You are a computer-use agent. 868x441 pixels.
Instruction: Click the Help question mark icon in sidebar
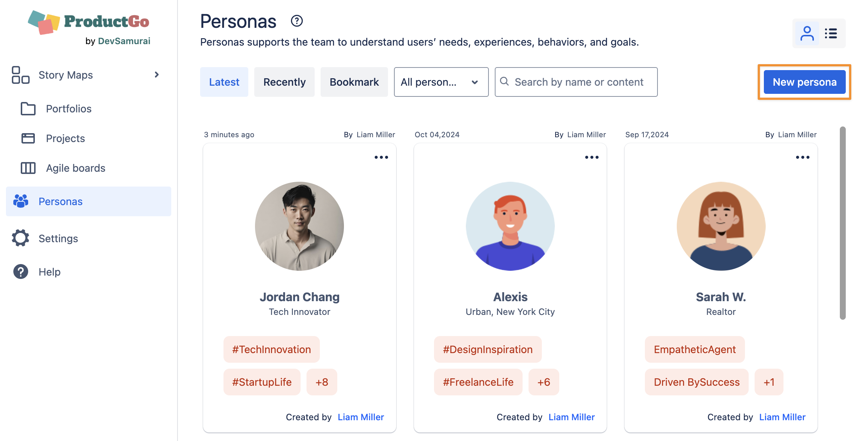(20, 271)
